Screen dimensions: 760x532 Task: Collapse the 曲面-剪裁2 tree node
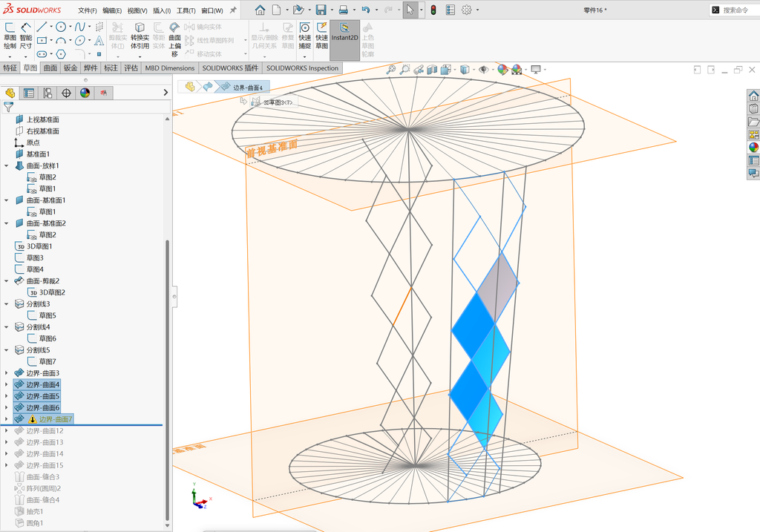point(6,281)
